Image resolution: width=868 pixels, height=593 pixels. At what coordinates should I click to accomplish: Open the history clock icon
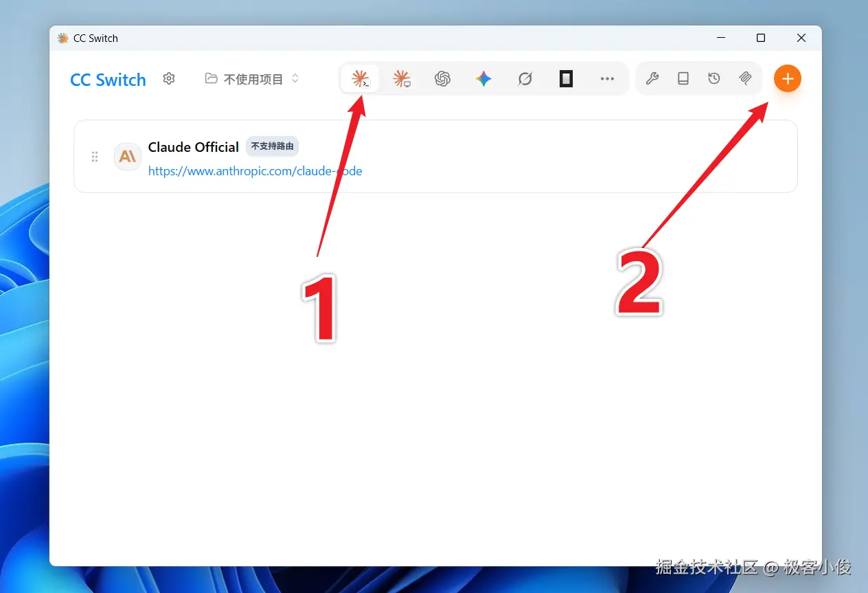[714, 79]
